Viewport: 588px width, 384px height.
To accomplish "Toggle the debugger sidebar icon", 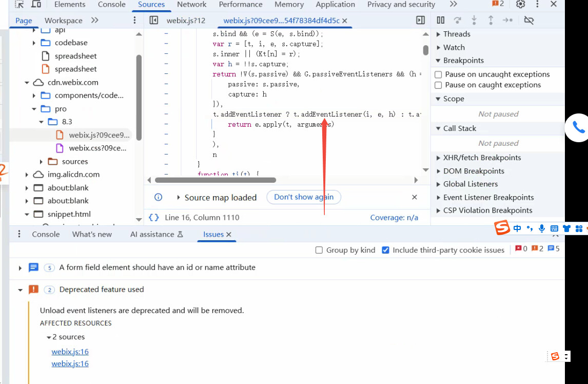I will pos(421,20).
